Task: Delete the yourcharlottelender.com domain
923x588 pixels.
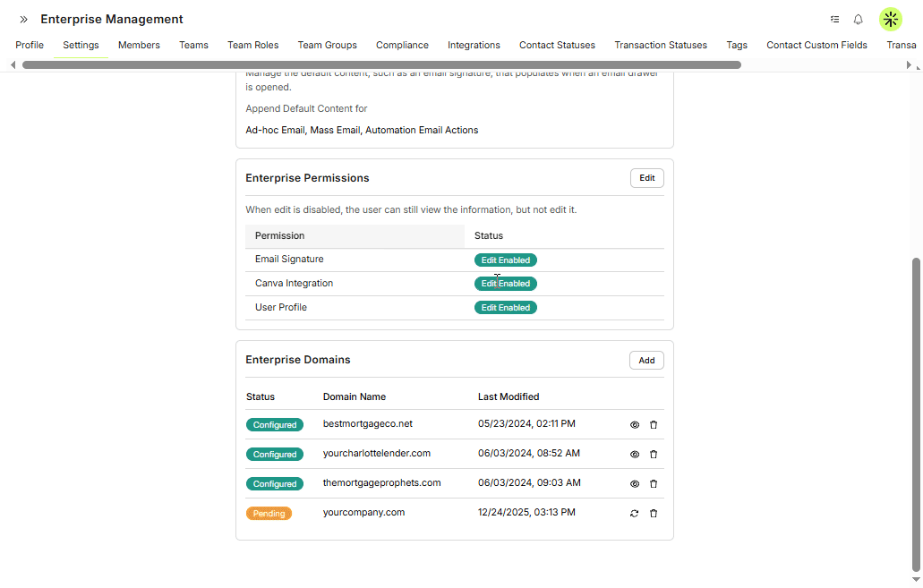Action: pyautogui.click(x=654, y=455)
